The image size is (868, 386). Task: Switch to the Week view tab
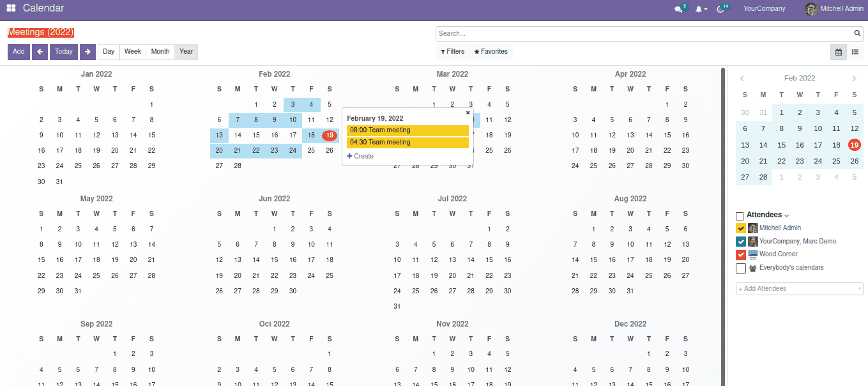click(x=133, y=52)
